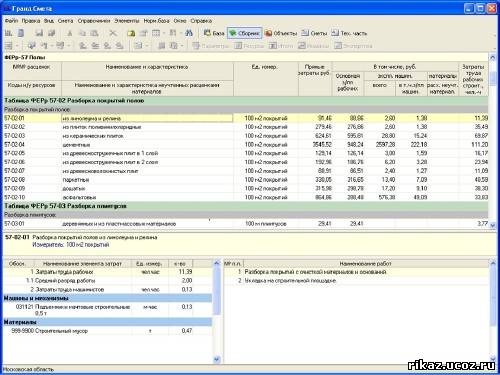Click the Материалы group header in cost panel

coord(107,322)
